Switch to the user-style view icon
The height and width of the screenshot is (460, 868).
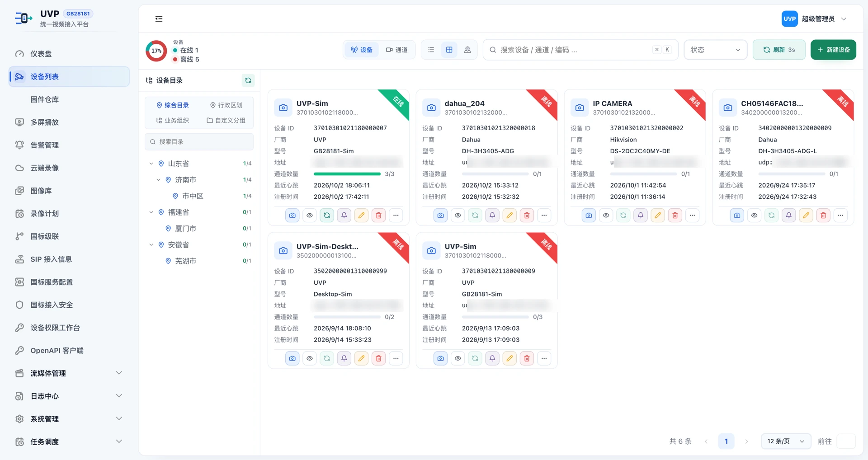click(467, 50)
